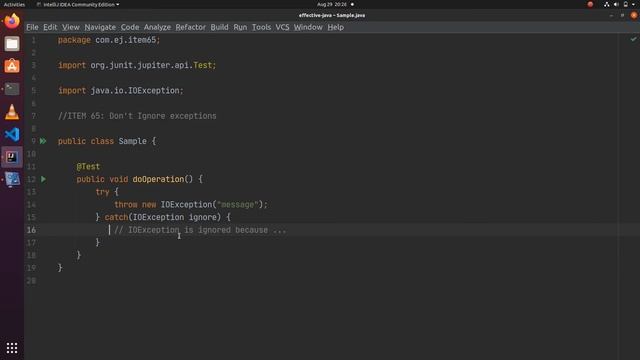Select the IntelliJ IDEA dock icon
The width and height of the screenshot is (640, 360).
click(12, 157)
